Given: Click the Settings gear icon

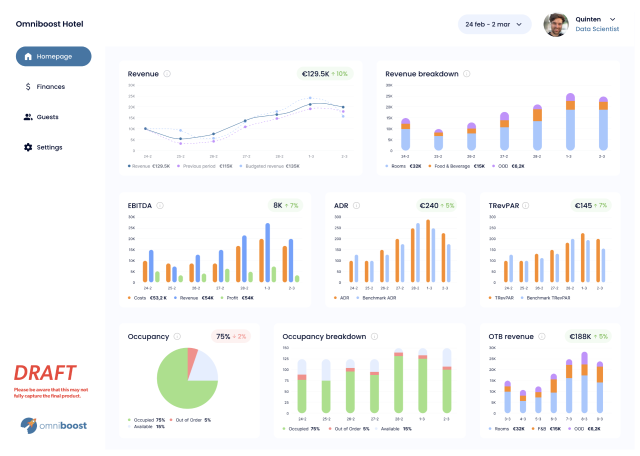Looking at the screenshot, I should (x=28, y=147).
